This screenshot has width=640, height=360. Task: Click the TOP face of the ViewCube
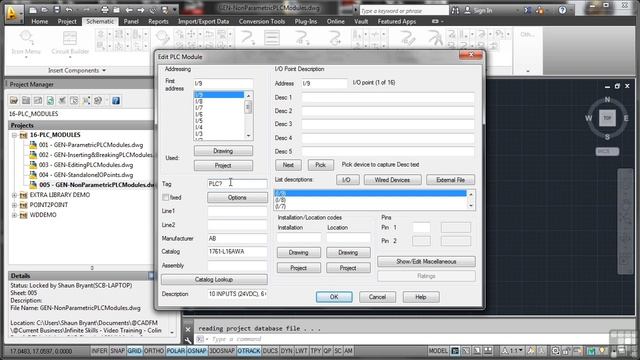pyautogui.click(x=607, y=118)
